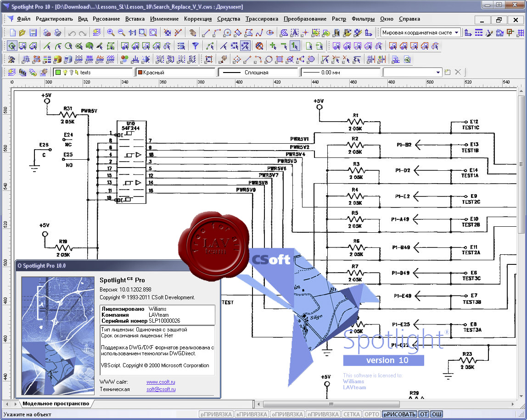Toggle the ОШ indicator in status bar
Image resolution: width=527 pixels, height=420 pixels.
437,414
